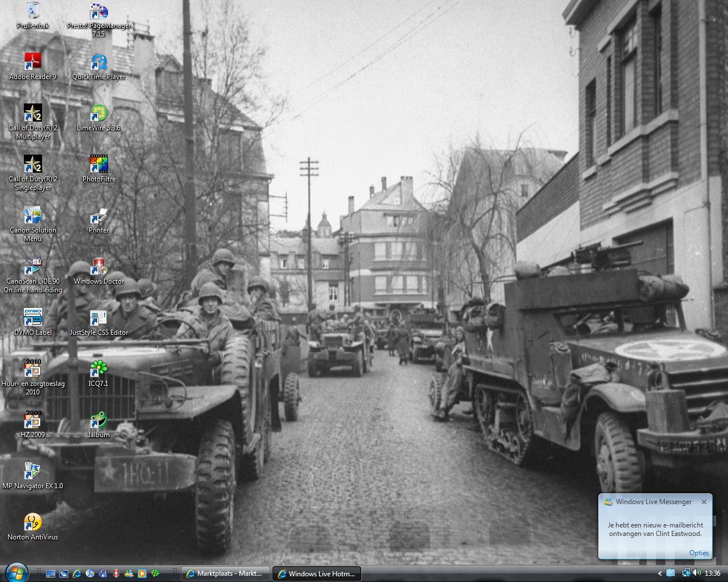Select the Windows Doctor desktop icon

point(99,267)
